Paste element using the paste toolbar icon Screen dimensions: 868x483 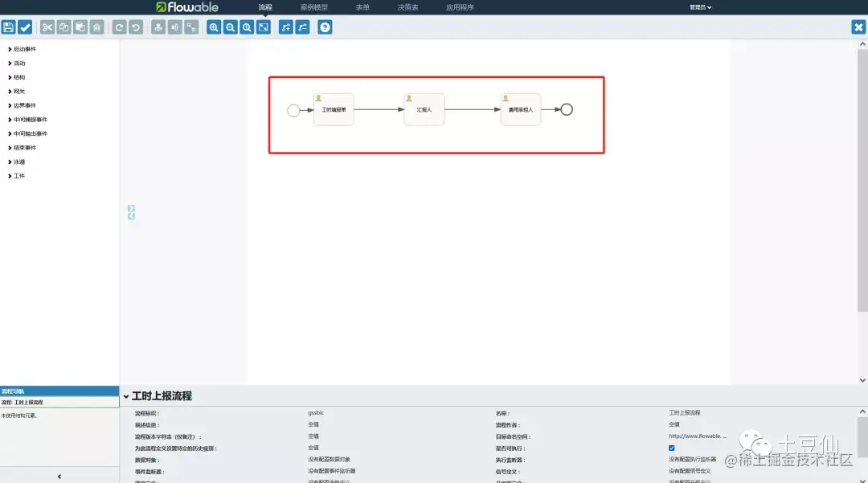(x=80, y=27)
